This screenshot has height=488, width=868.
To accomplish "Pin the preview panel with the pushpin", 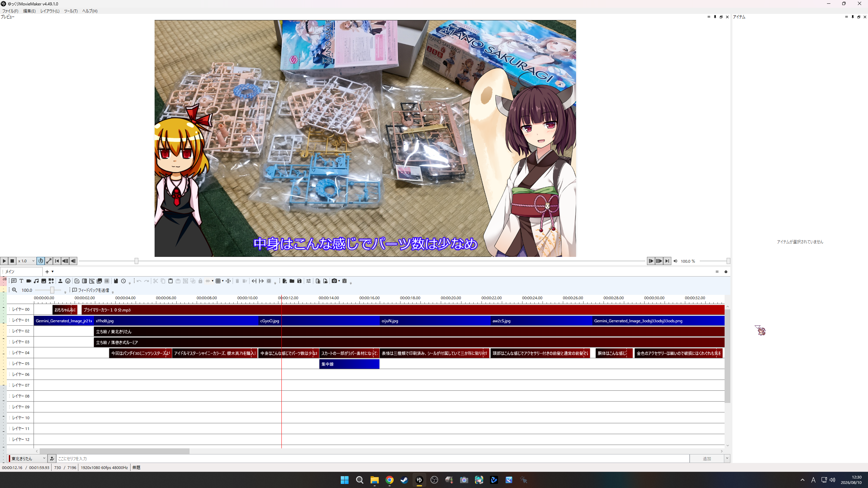I will coord(715,17).
